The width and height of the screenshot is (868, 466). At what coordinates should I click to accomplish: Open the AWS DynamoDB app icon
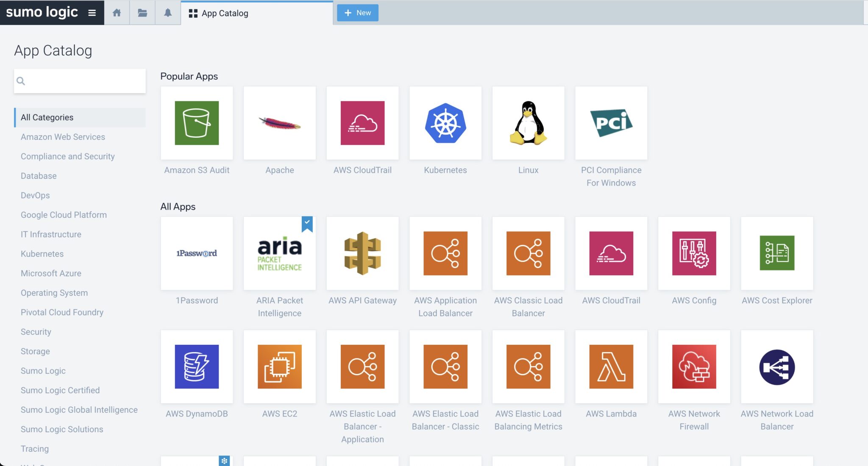pyautogui.click(x=197, y=366)
